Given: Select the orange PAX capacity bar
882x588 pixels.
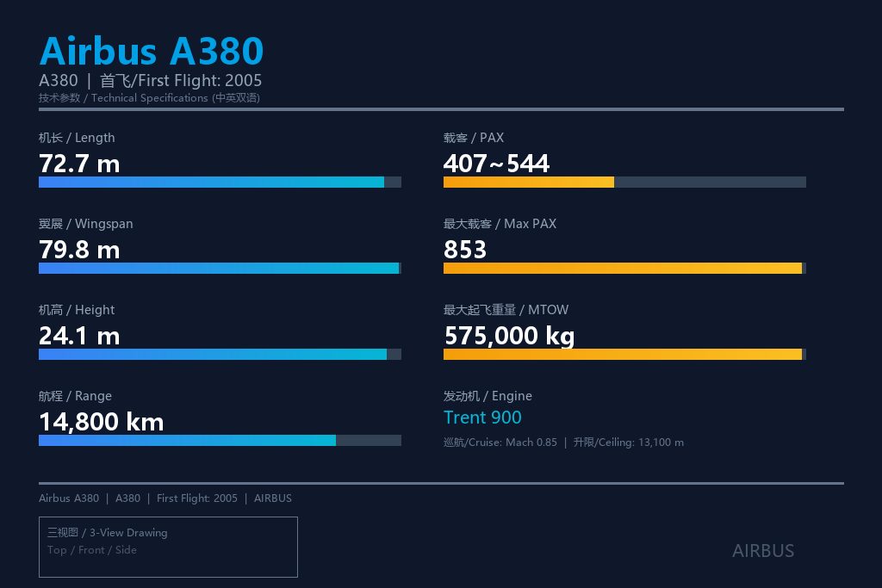Looking at the screenshot, I should (624, 183).
